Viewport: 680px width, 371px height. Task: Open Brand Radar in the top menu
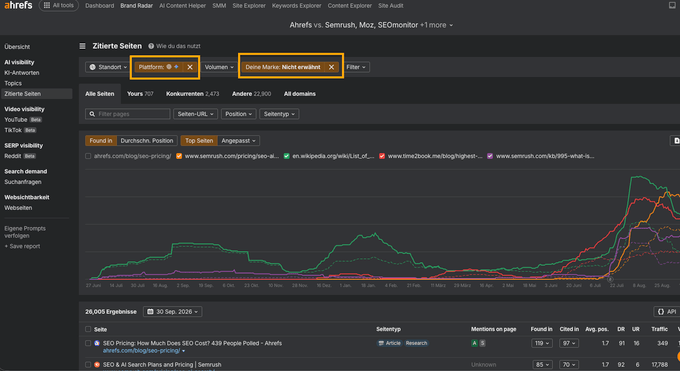coord(137,6)
